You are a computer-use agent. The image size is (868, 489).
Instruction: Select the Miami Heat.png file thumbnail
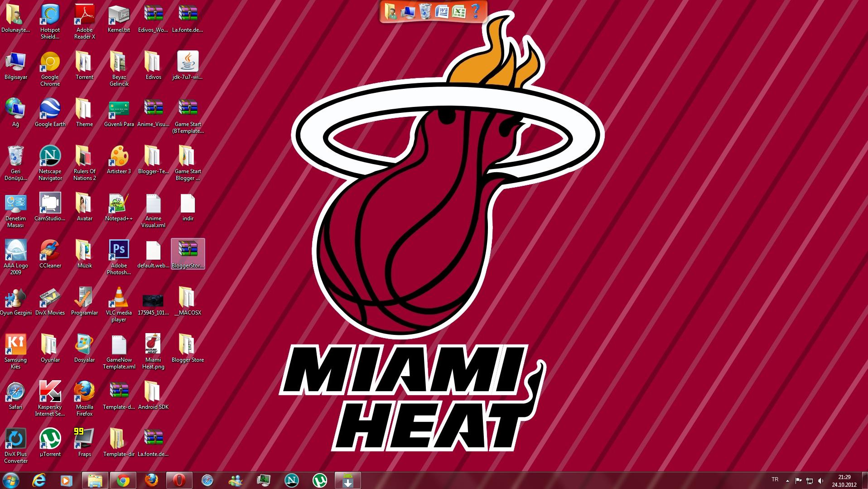pyautogui.click(x=154, y=352)
